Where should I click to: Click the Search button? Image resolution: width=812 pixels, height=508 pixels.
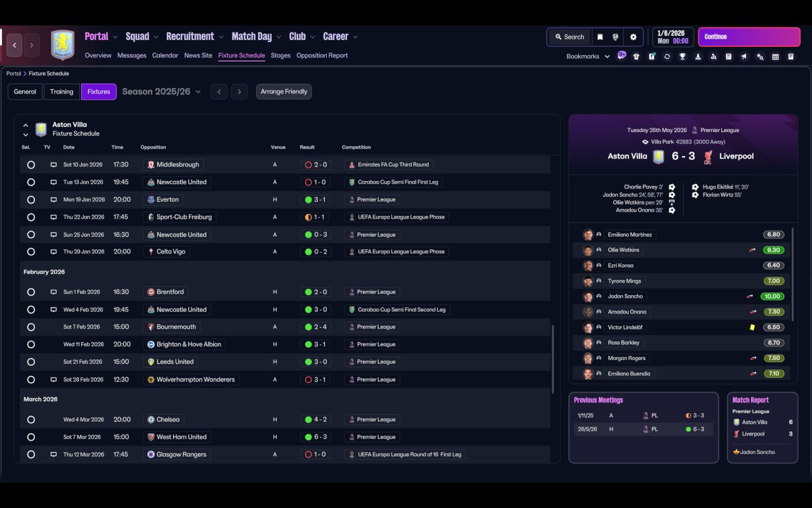(x=568, y=37)
